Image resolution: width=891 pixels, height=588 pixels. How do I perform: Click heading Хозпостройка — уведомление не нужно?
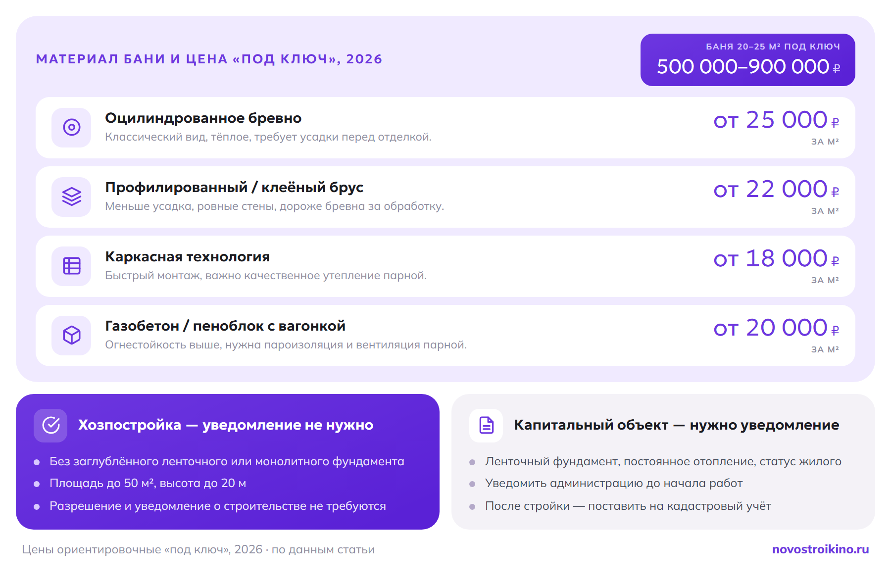(226, 425)
